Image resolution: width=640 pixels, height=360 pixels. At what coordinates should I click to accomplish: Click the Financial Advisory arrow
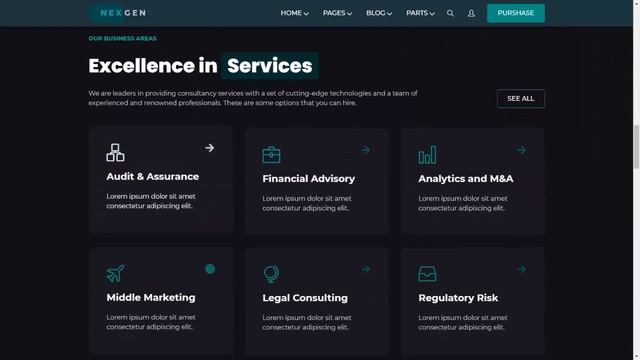366,150
